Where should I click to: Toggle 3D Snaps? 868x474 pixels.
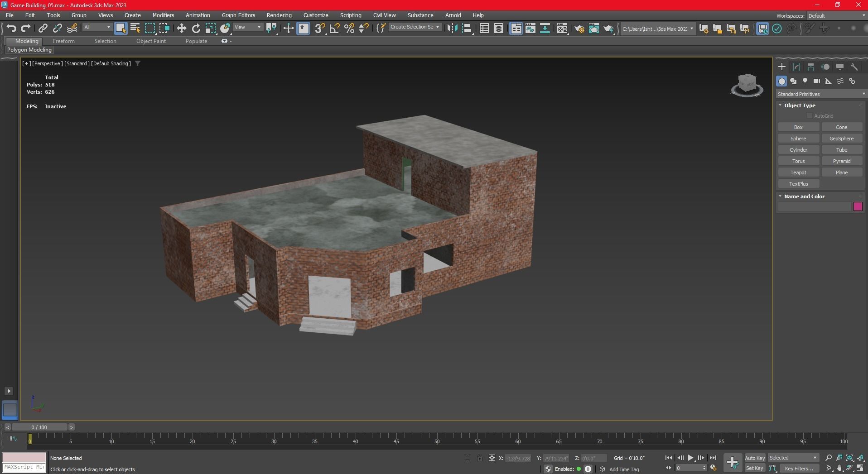[x=320, y=29]
